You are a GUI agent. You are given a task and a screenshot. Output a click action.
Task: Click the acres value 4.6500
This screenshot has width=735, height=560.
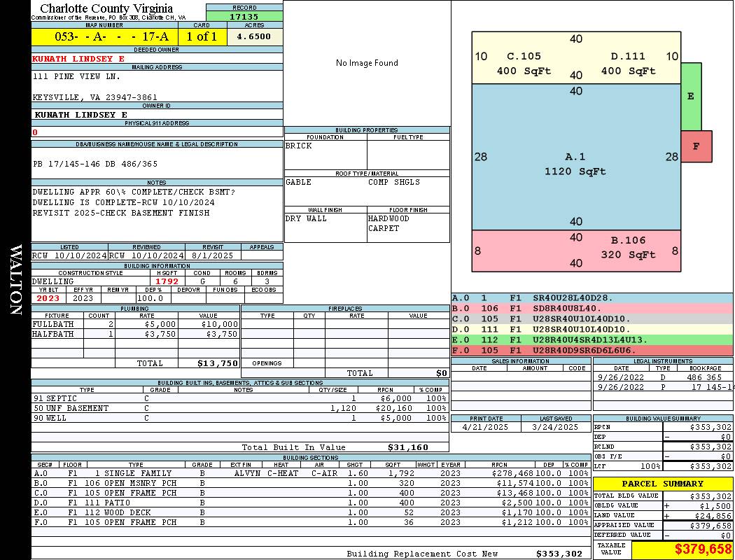(254, 36)
